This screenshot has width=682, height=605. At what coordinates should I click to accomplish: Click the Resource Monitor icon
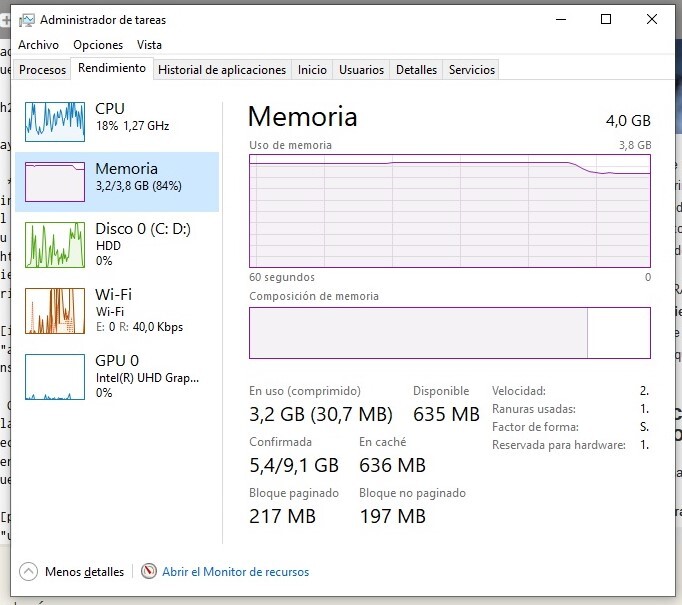(148, 571)
